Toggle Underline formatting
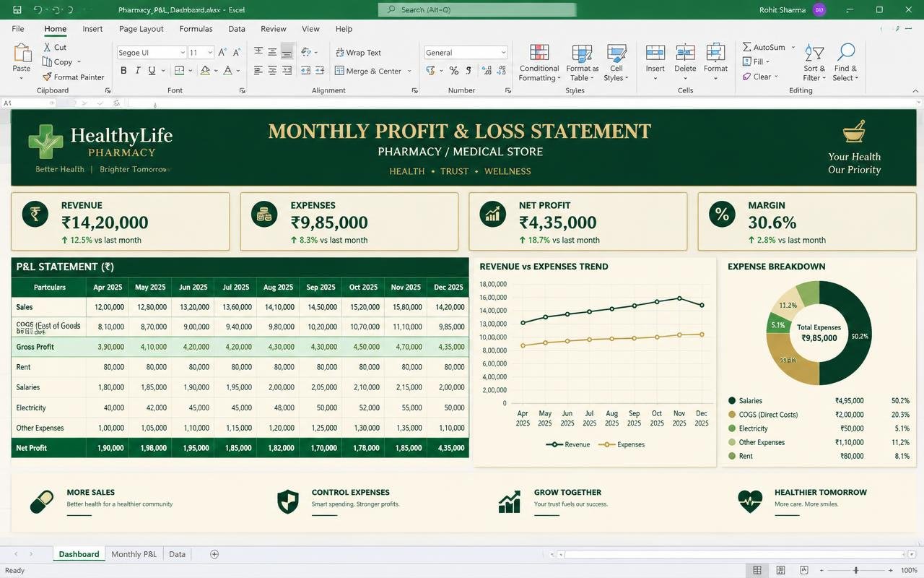The image size is (924, 578). 152,71
